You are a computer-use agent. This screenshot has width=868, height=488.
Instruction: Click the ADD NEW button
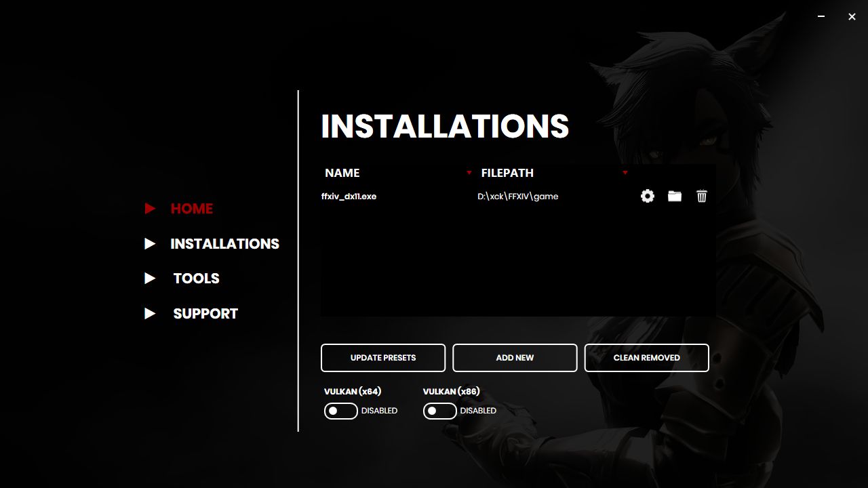pyautogui.click(x=515, y=358)
